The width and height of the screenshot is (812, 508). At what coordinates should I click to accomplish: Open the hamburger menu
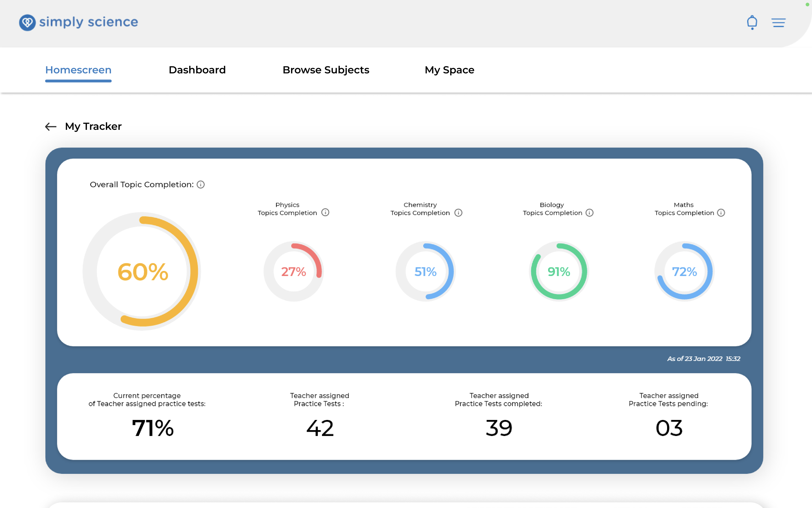(778, 23)
